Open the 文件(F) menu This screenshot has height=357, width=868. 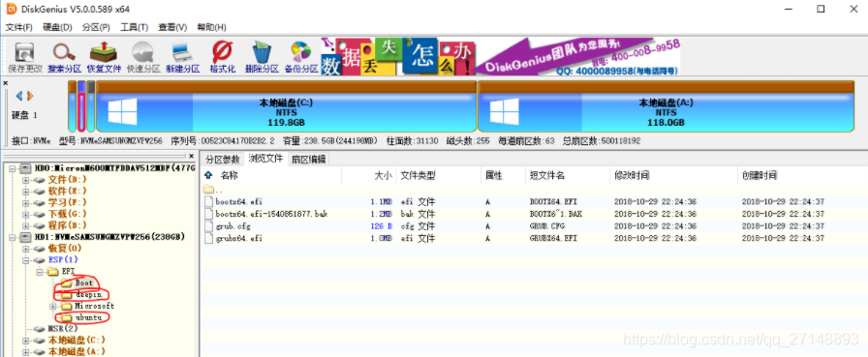tap(18, 27)
